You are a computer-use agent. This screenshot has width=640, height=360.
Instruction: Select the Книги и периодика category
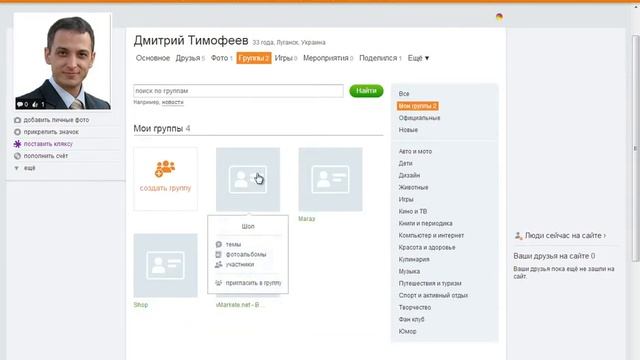(425, 223)
